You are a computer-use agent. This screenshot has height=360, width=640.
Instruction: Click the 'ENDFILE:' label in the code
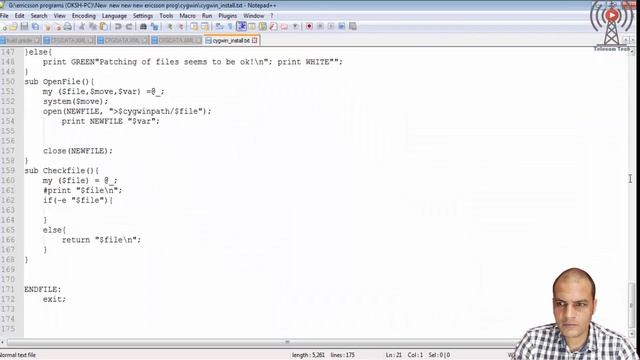click(x=42, y=289)
